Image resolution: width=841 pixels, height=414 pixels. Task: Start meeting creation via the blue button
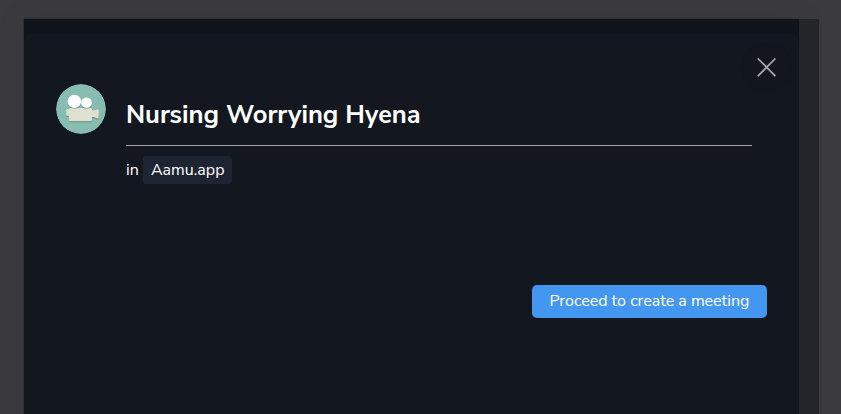649,301
